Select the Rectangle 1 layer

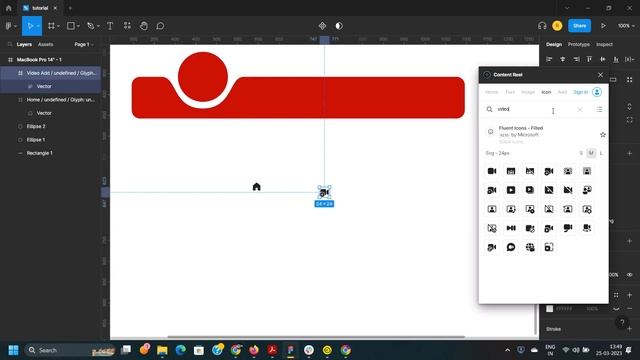40,153
